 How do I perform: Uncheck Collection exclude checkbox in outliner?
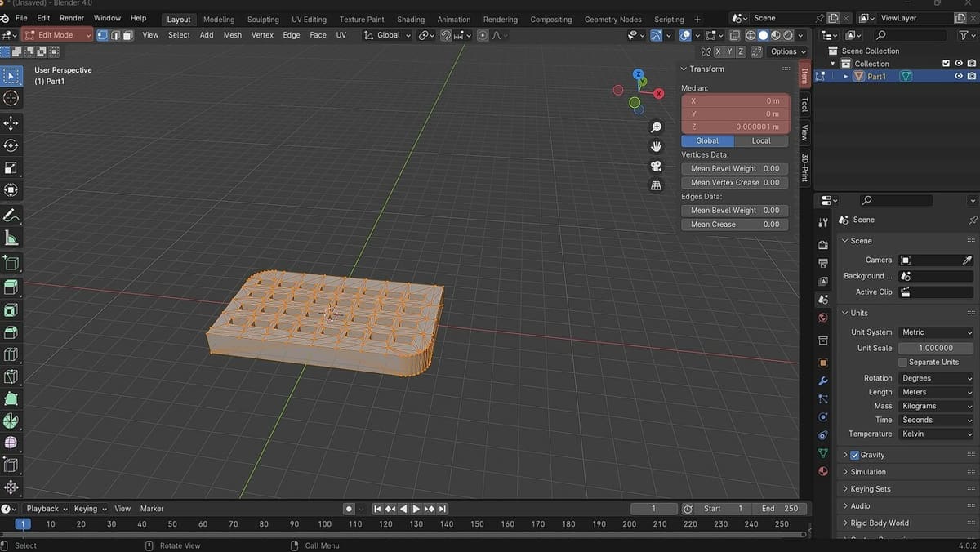coord(946,64)
